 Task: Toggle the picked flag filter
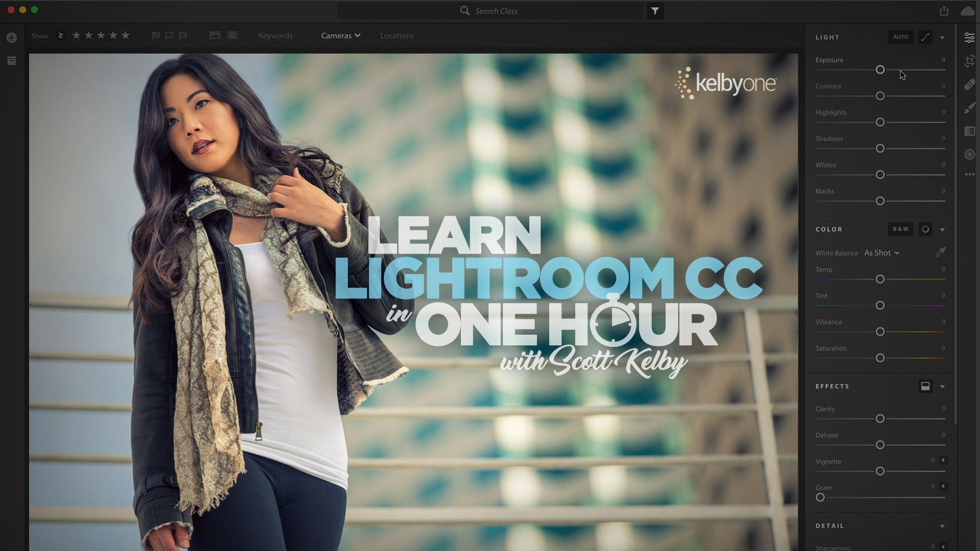pyautogui.click(x=156, y=35)
